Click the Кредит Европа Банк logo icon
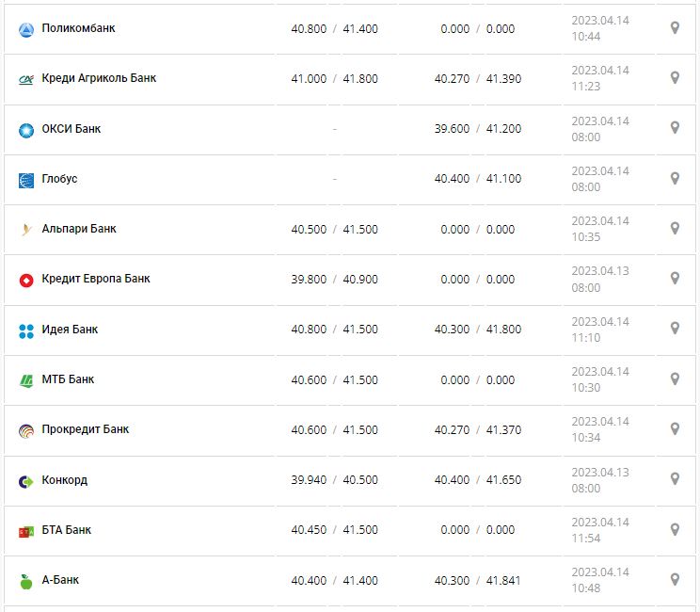The height and width of the screenshot is (612, 700). point(26,280)
